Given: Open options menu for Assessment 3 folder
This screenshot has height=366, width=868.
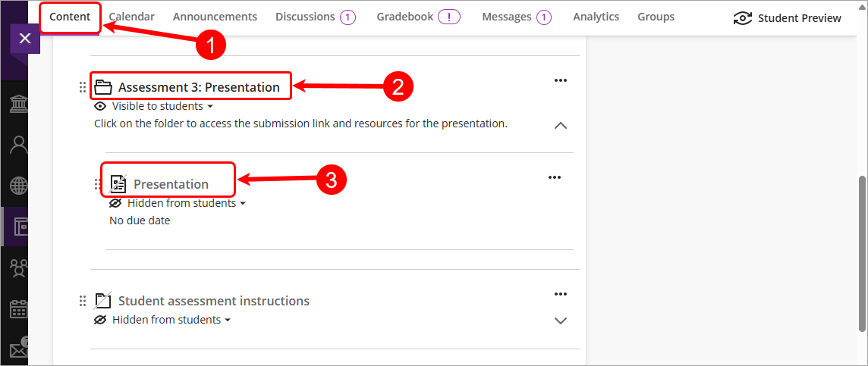Looking at the screenshot, I should point(560,80).
